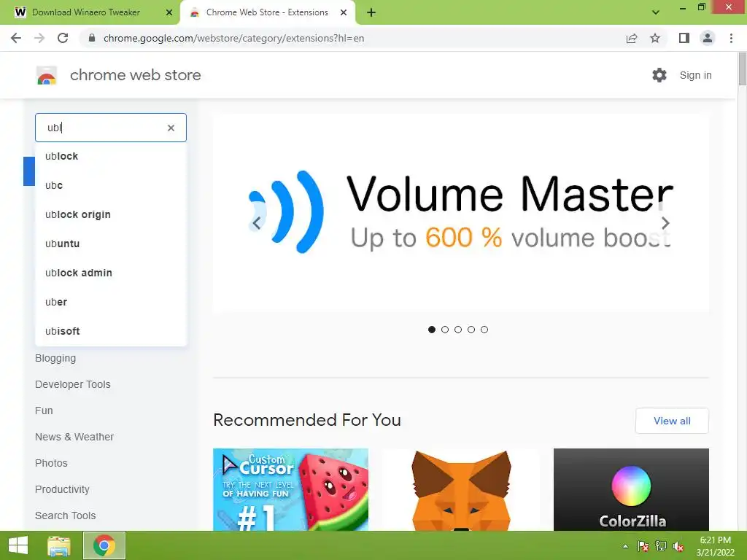Viewport: 747px width, 560px height.
Task: Open the network tray icon
Action: [661, 546]
